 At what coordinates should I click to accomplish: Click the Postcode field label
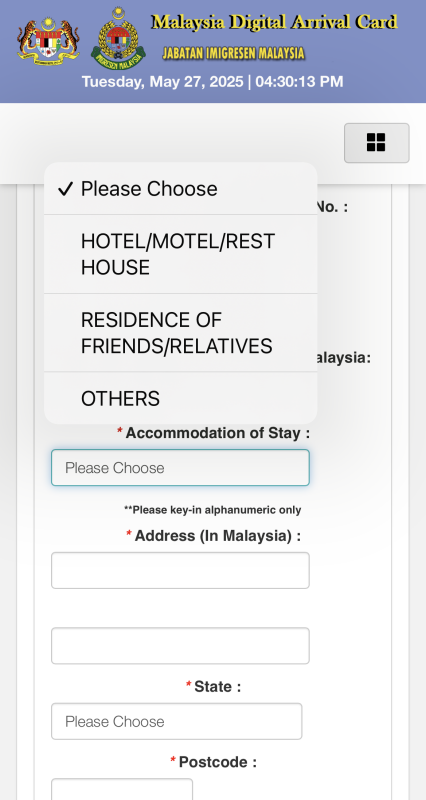218,762
